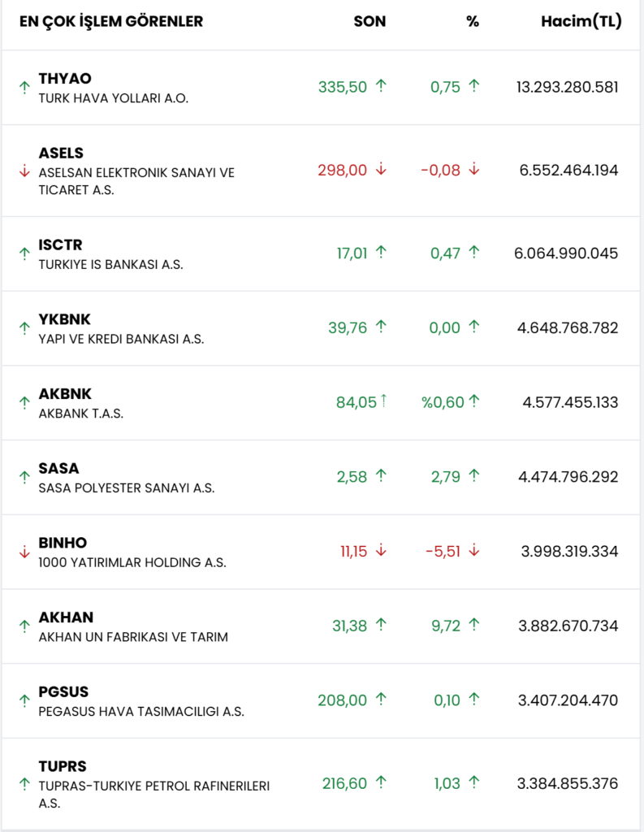This screenshot has width=644, height=832.
Task: Select the YKBNK ticker symbol
Action: click(x=65, y=319)
